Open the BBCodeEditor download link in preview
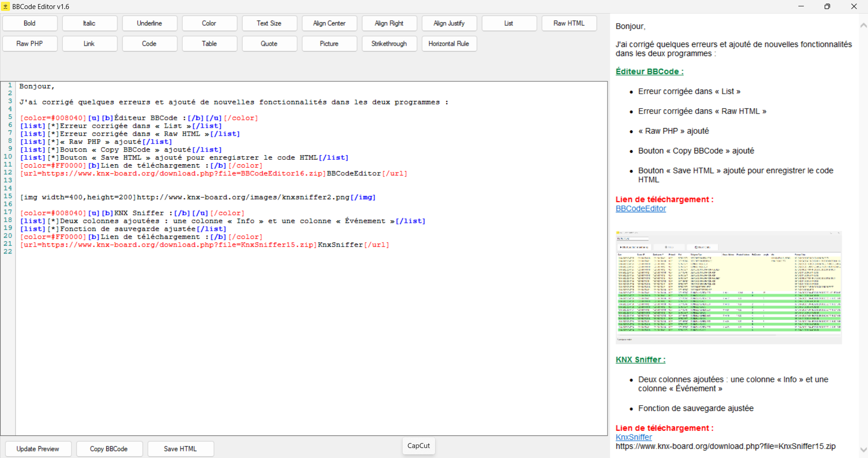 click(x=640, y=209)
